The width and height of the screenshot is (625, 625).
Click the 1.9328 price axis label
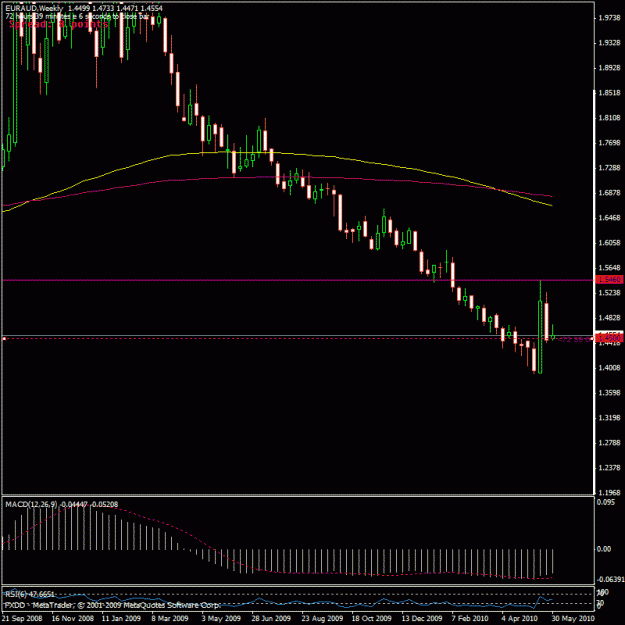(610, 43)
